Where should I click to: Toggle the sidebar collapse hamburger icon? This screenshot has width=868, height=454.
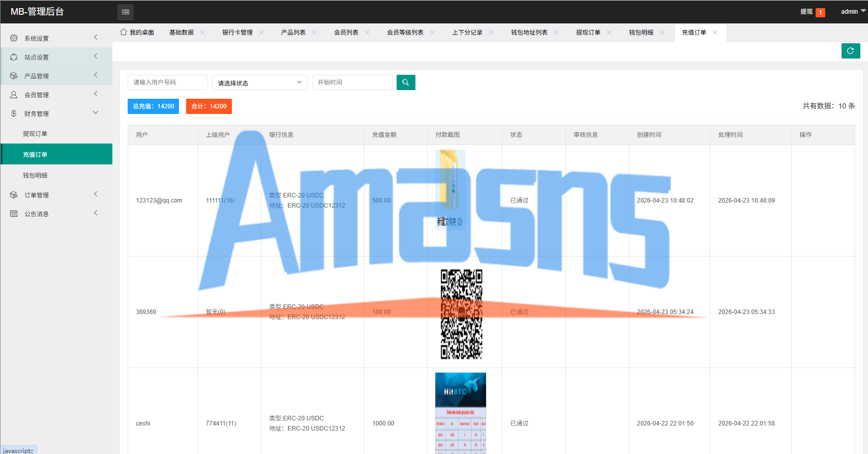[126, 12]
